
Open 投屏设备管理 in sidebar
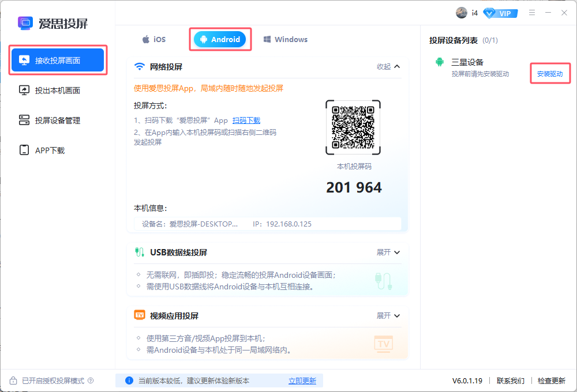coord(57,120)
